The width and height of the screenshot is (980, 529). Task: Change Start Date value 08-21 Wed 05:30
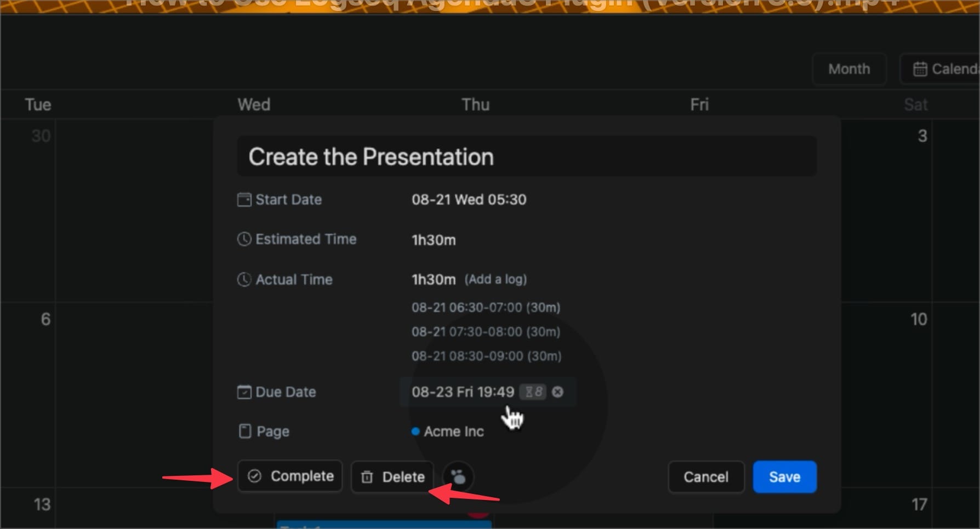point(469,199)
